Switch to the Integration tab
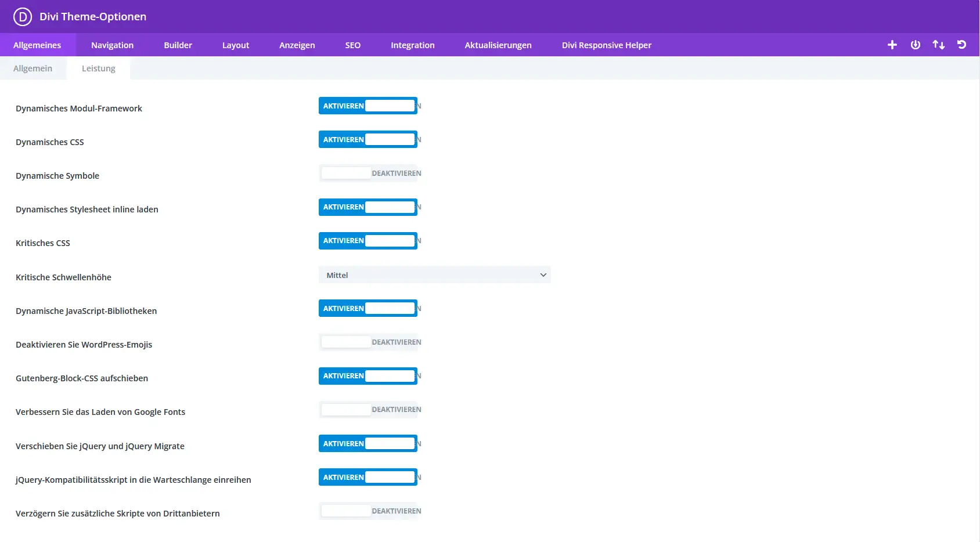The width and height of the screenshot is (980, 542). tap(413, 45)
